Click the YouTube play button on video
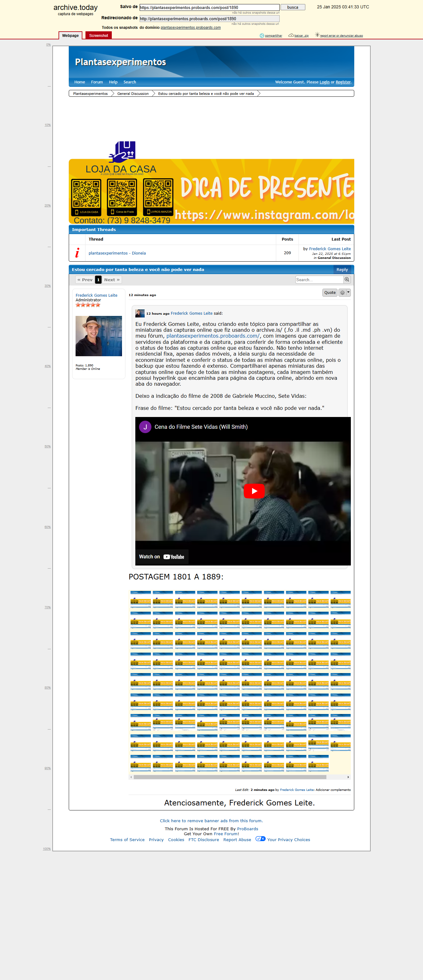This screenshot has height=980, width=423. [x=254, y=491]
